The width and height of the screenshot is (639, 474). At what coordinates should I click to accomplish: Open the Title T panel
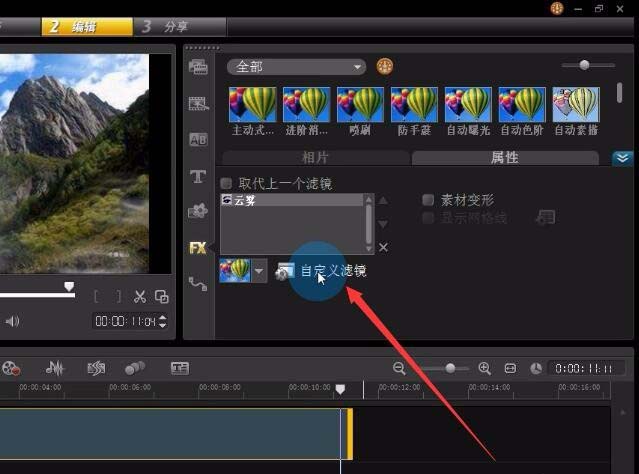point(198,176)
